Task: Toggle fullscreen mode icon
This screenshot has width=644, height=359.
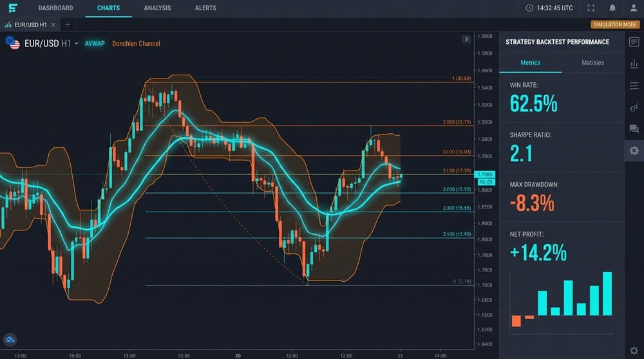Action: 591,8
